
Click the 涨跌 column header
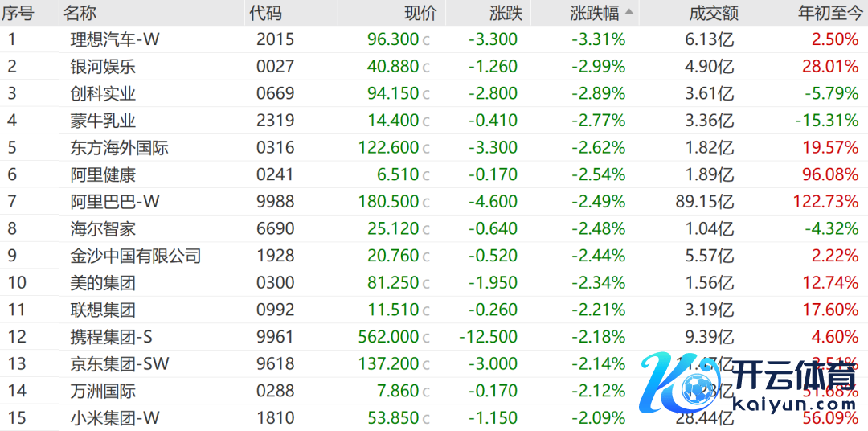click(506, 12)
